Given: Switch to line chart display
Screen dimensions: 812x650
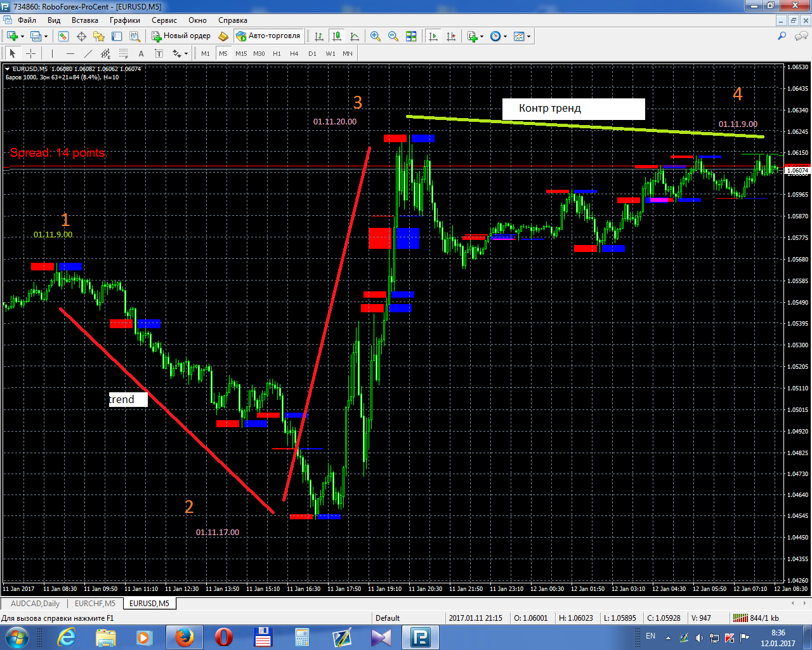Looking at the screenshot, I should point(355,36).
